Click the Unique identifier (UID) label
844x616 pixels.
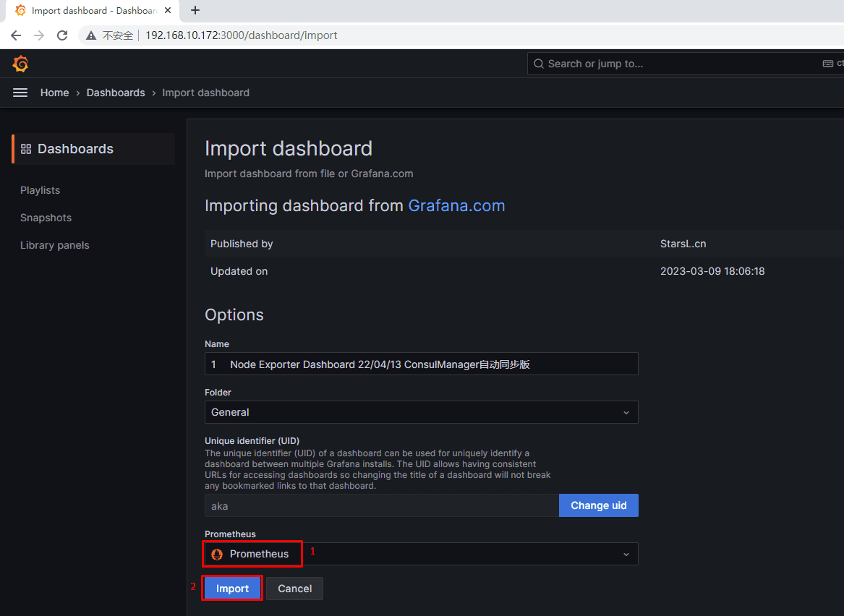[252, 440]
